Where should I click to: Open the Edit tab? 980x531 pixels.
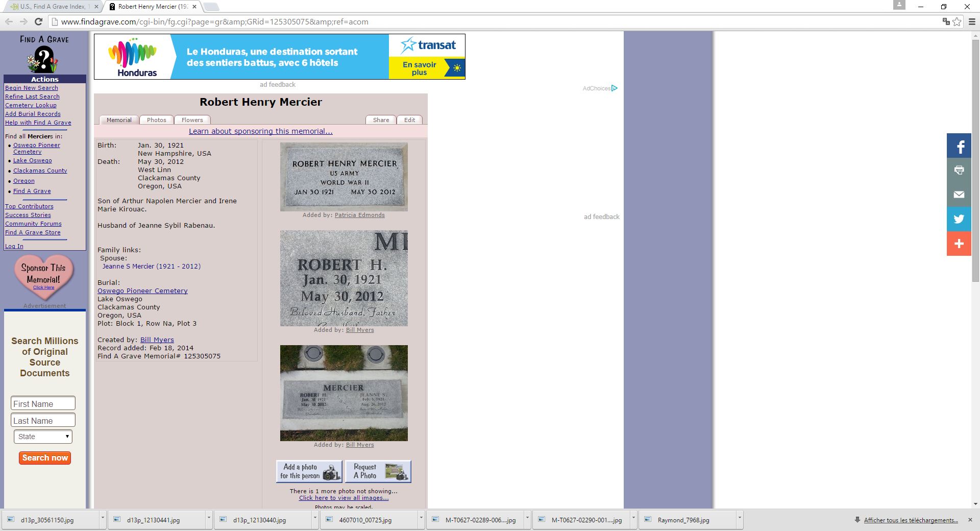(x=409, y=120)
